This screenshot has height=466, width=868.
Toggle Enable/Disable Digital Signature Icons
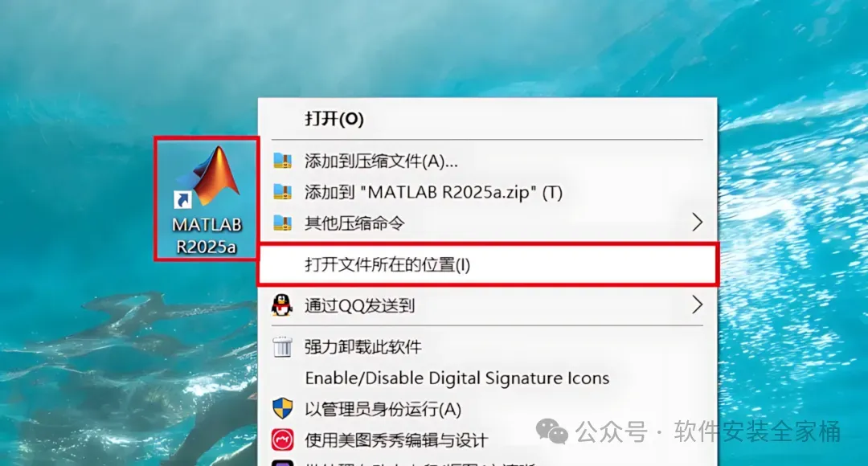coord(457,378)
